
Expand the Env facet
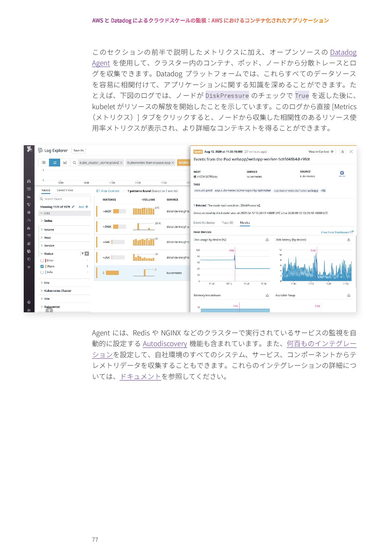64,283
